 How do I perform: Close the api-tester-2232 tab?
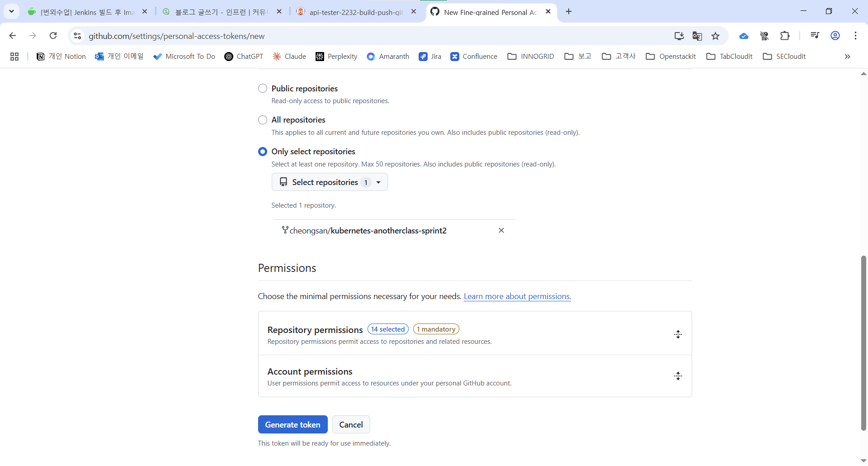pos(414,12)
